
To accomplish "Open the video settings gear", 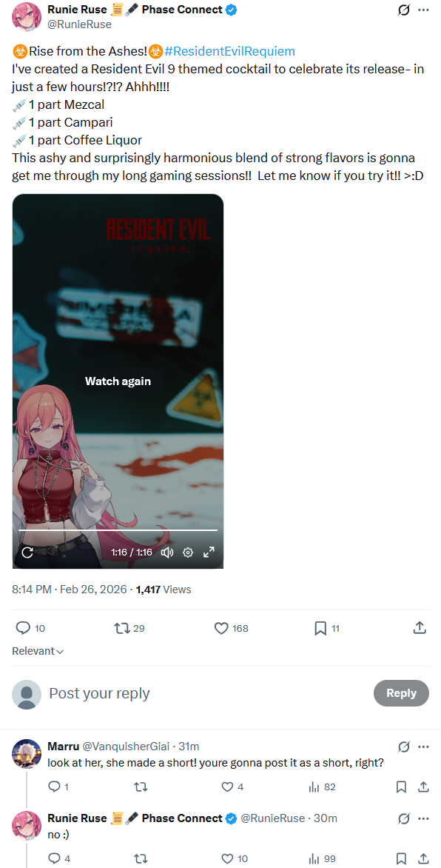I will pos(188,552).
